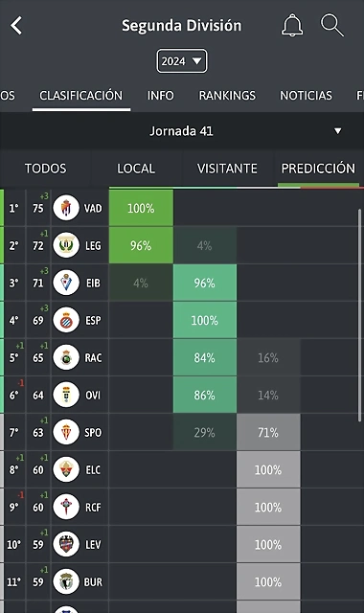
Task: Open the NOTICIAS tab
Action: 306,96
